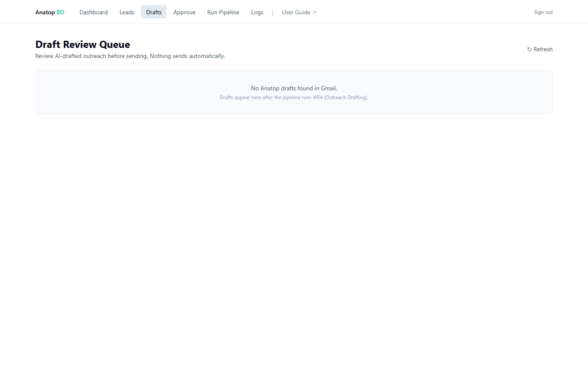The width and height of the screenshot is (588, 378).
Task: Open the Dashboard page
Action: [94, 12]
